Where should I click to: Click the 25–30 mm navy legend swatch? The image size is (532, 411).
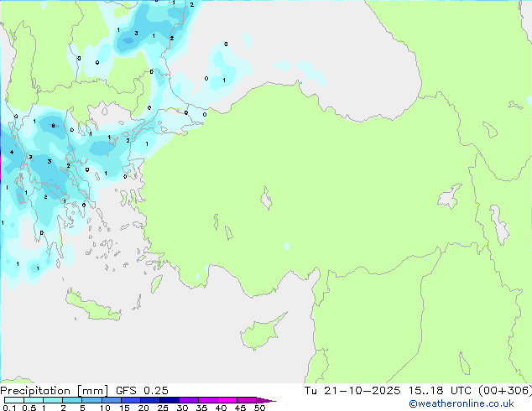169,400
